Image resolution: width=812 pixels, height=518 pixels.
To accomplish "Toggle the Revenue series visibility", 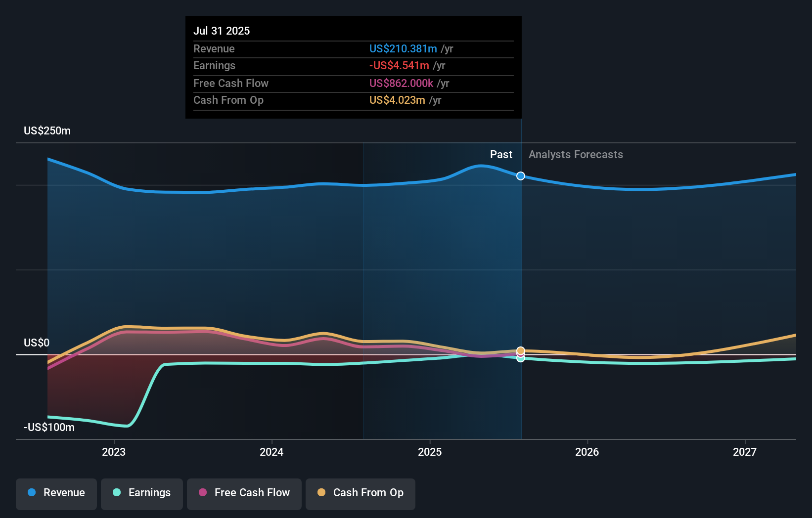I will coord(56,494).
